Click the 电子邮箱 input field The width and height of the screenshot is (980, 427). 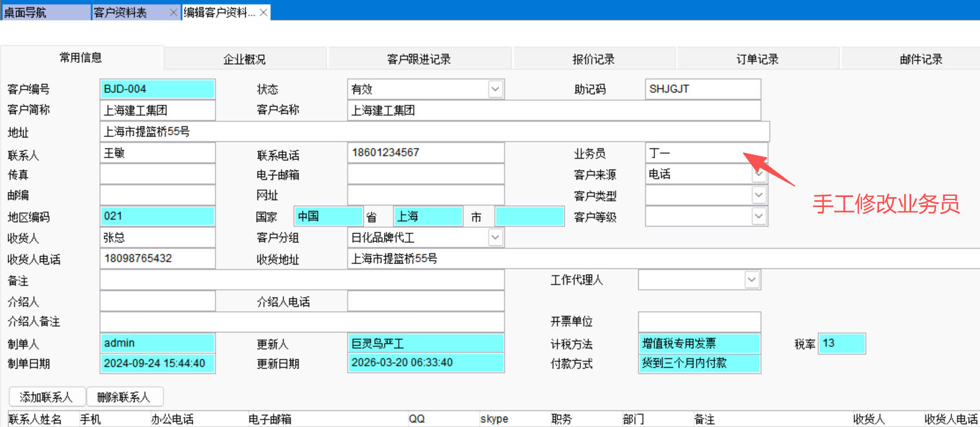click(x=425, y=174)
